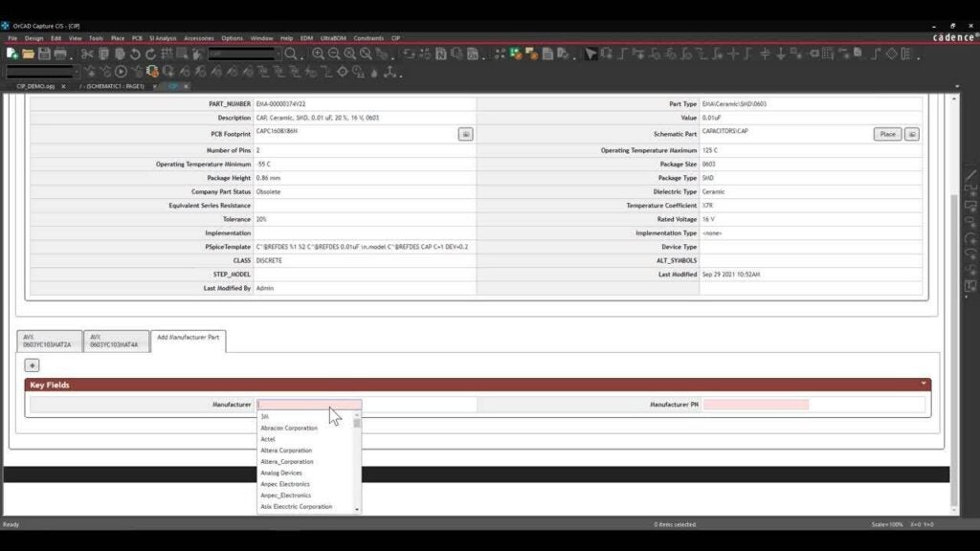Click the Paste toolbar icon
Viewport: 980px width, 551px height.
coord(120,55)
